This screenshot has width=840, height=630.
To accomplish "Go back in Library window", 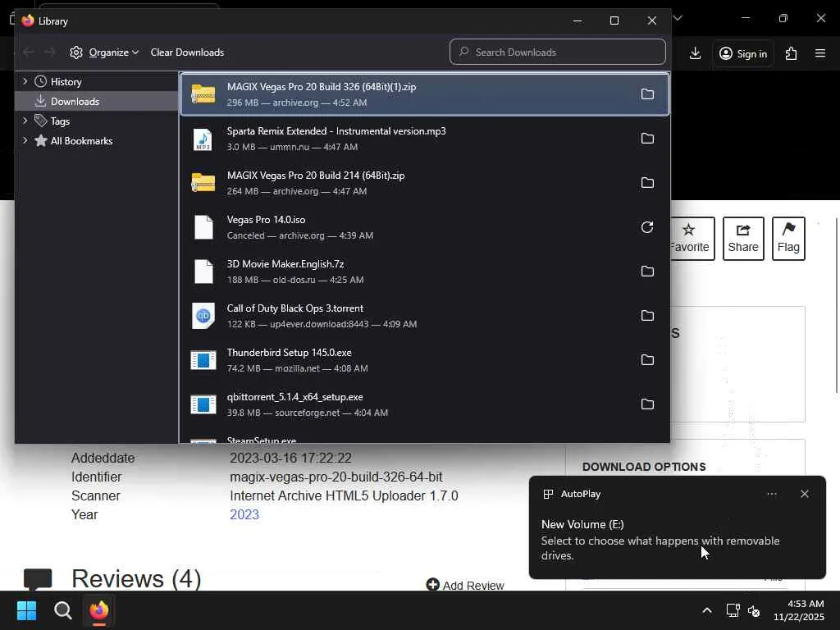I will (29, 52).
